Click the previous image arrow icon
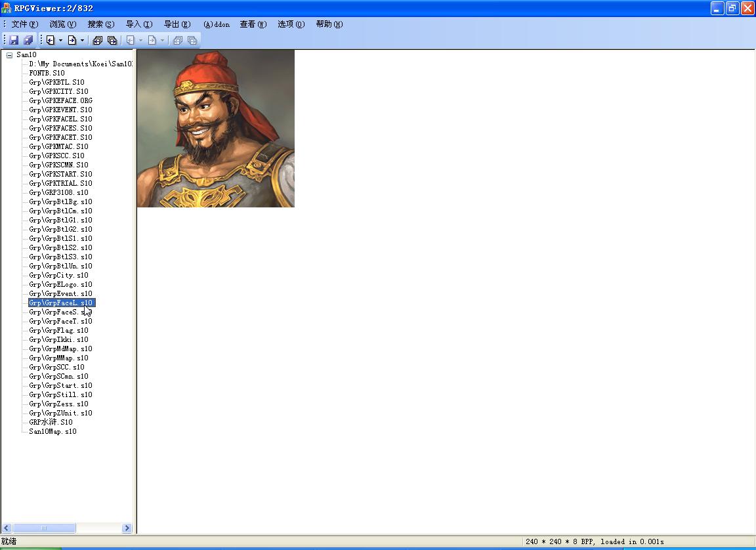 [51, 40]
